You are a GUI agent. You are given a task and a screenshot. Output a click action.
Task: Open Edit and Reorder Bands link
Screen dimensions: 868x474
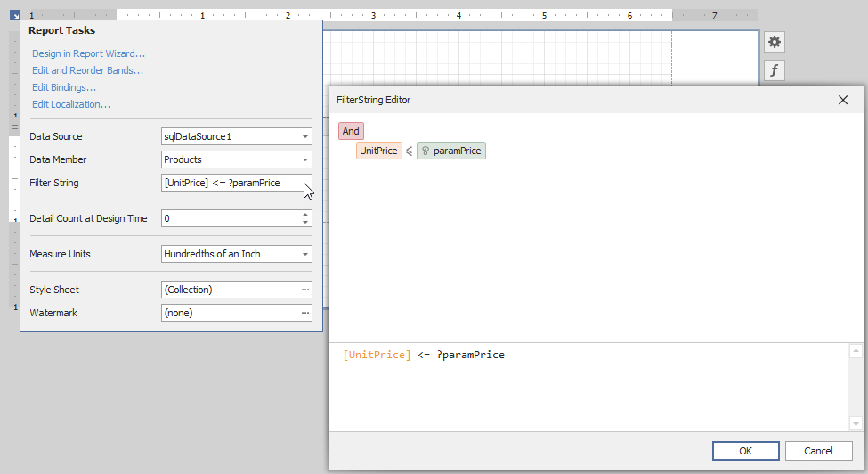pyautogui.click(x=87, y=70)
